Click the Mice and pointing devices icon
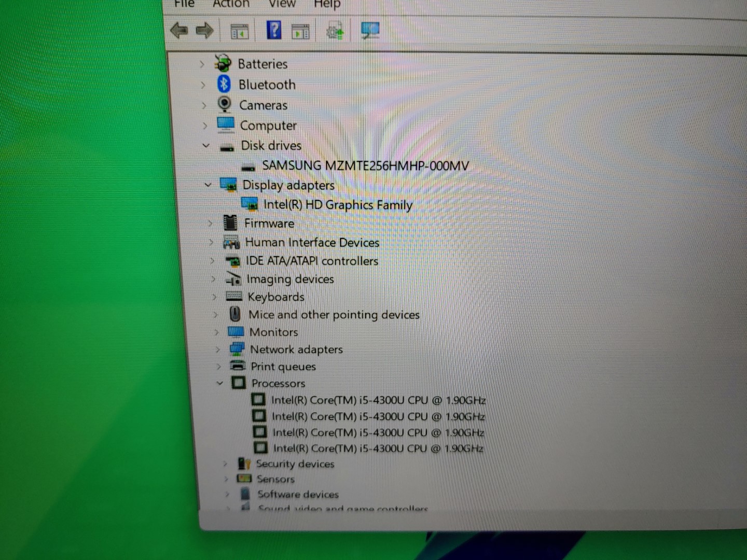 pos(235,314)
